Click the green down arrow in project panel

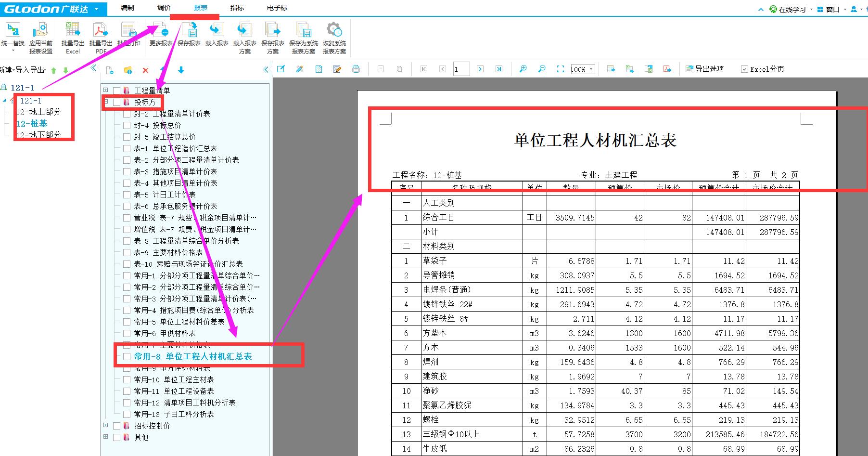pyautogui.click(x=65, y=70)
